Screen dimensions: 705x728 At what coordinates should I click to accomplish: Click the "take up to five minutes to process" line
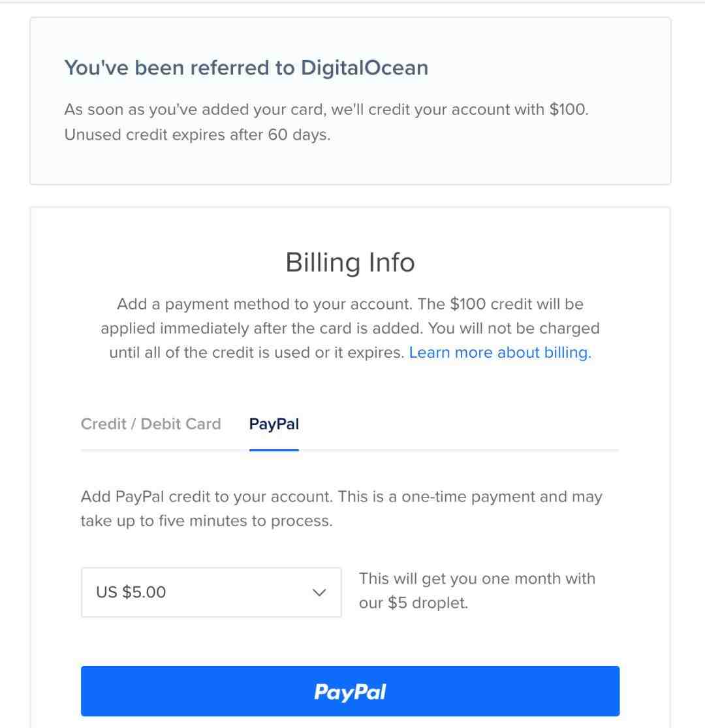tap(206, 521)
